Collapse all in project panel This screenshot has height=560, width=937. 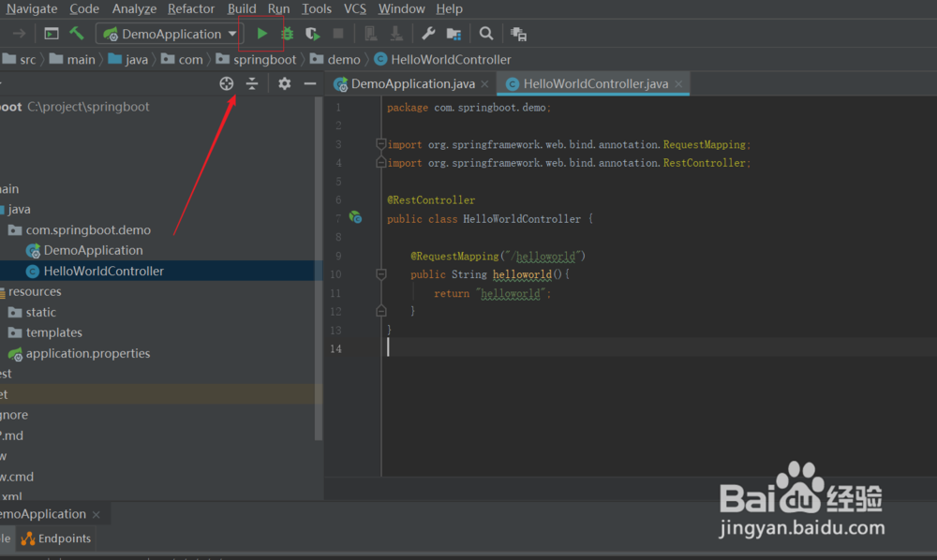click(x=252, y=83)
